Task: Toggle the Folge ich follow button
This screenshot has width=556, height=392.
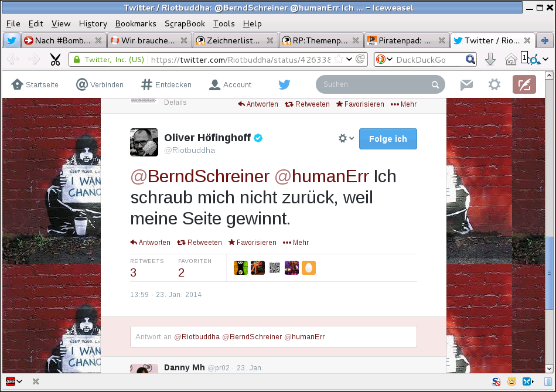Action: pos(388,139)
